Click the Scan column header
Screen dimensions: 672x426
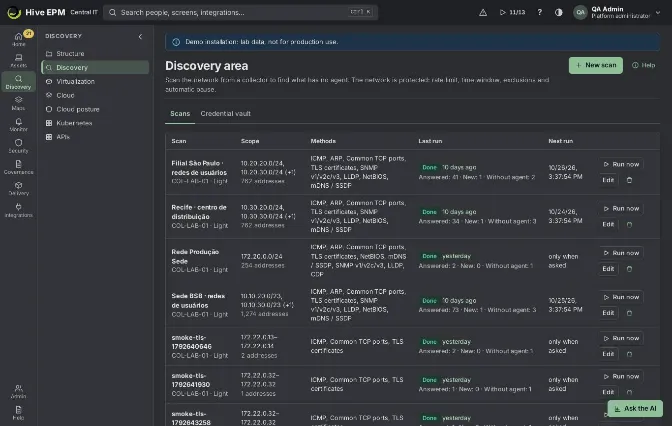[179, 141]
